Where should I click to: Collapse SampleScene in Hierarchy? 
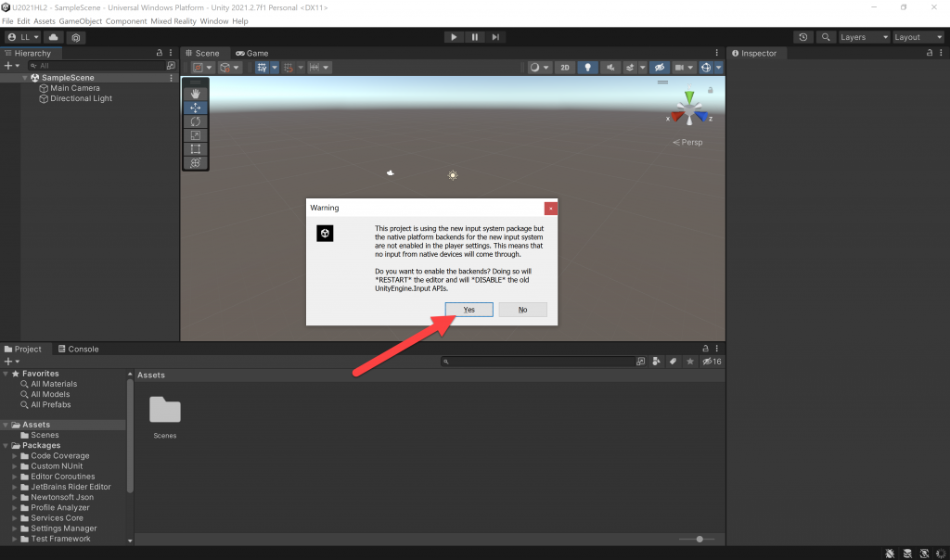pyautogui.click(x=25, y=78)
